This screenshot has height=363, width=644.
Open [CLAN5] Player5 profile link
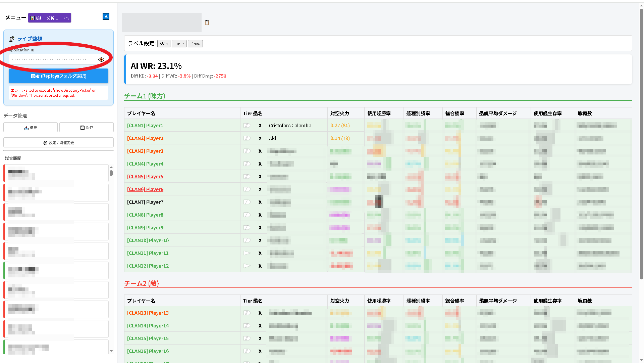[x=145, y=177]
